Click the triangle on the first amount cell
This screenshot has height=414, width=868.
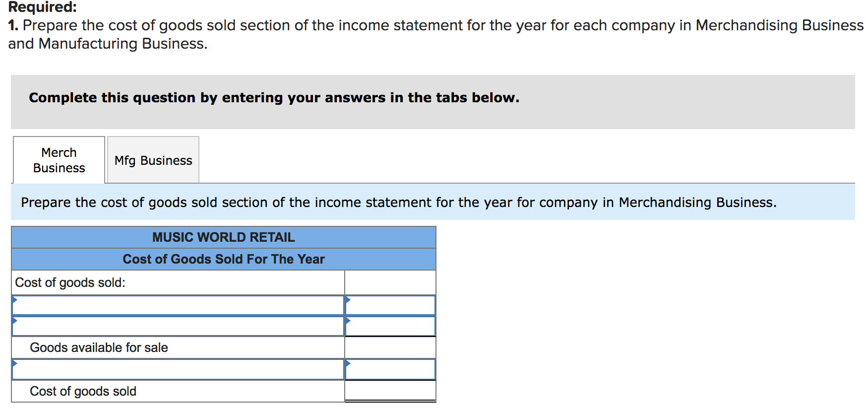click(349, 300)
